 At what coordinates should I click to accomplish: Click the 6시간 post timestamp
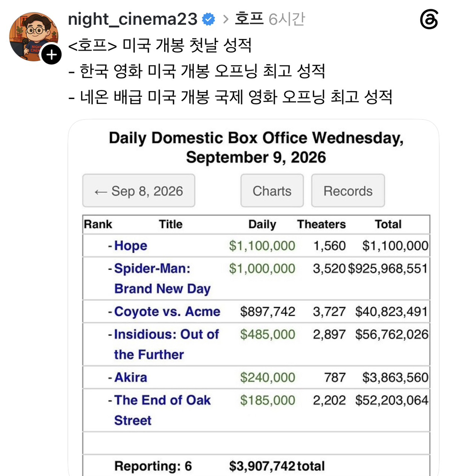287,19
